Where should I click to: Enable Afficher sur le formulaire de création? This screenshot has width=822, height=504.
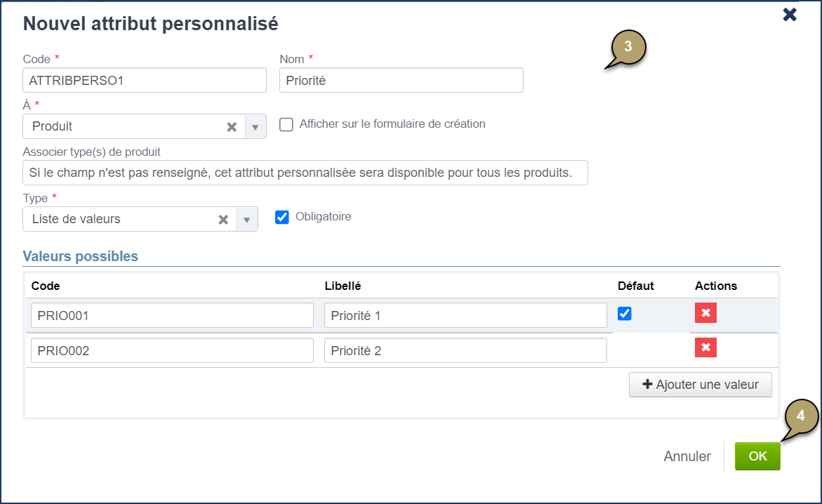click(x=286, y=124)
